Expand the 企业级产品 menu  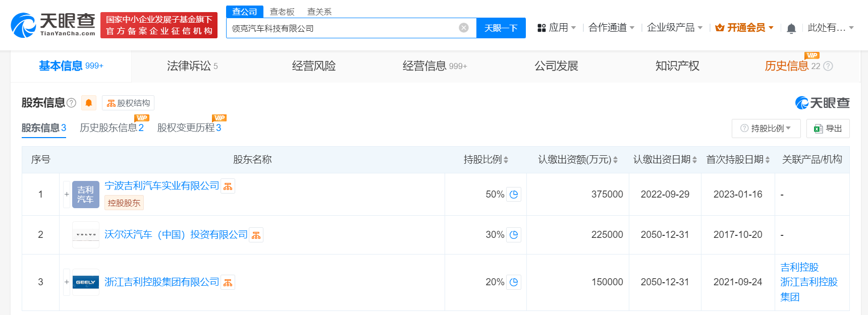pos(674,28)
